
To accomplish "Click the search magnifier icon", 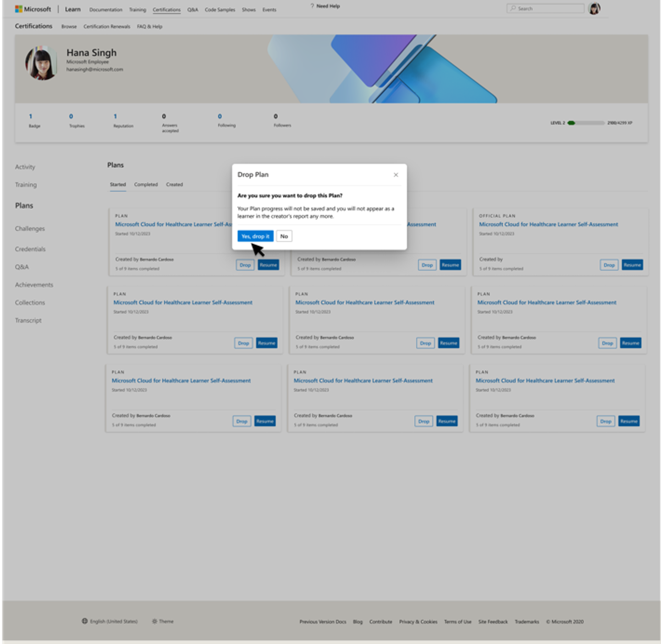I will click(512, 8).
